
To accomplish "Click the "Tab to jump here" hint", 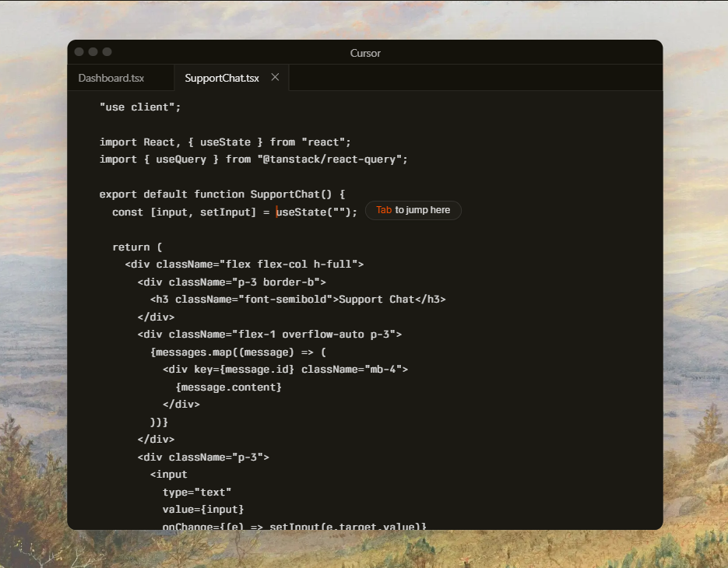I will coord(413,211).
